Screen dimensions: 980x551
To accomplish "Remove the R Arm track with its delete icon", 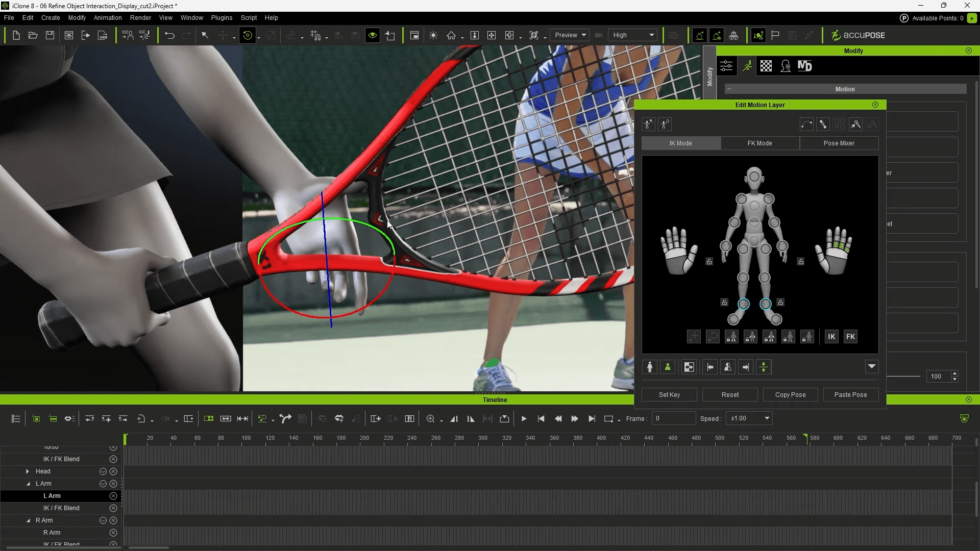I will coord(113,520).
